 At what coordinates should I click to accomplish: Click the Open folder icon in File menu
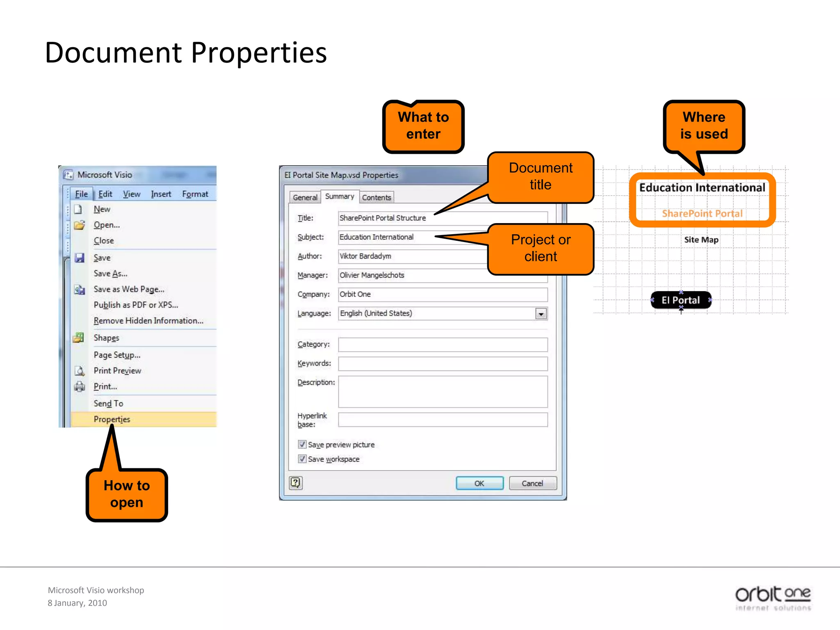[x=79, y=225]
